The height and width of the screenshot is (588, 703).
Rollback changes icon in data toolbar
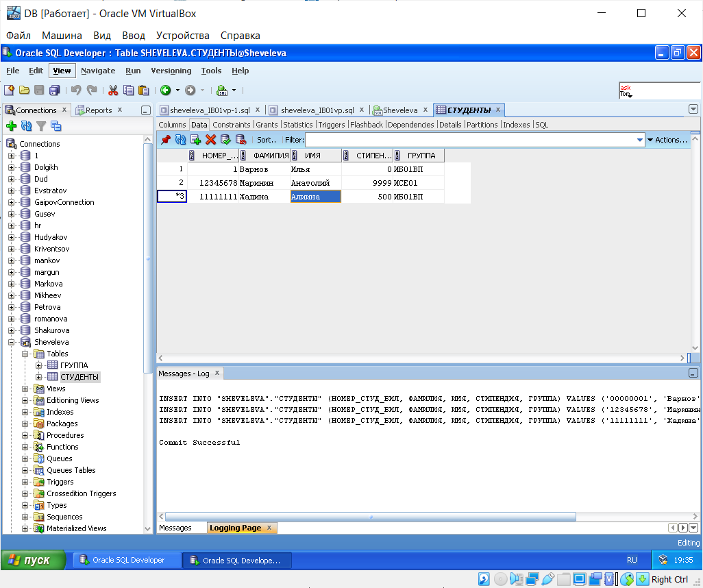coord(241,140)
